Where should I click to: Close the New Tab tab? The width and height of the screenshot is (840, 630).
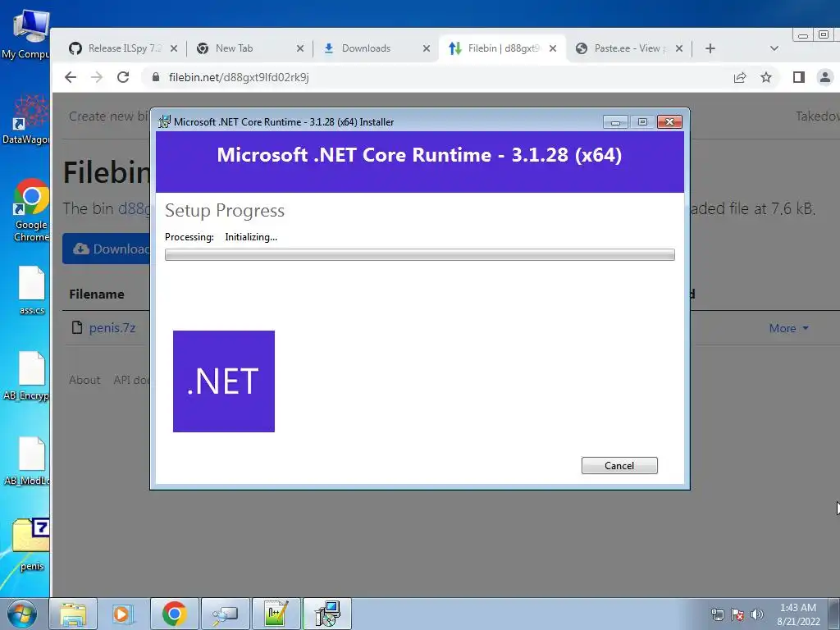(300, 48)
